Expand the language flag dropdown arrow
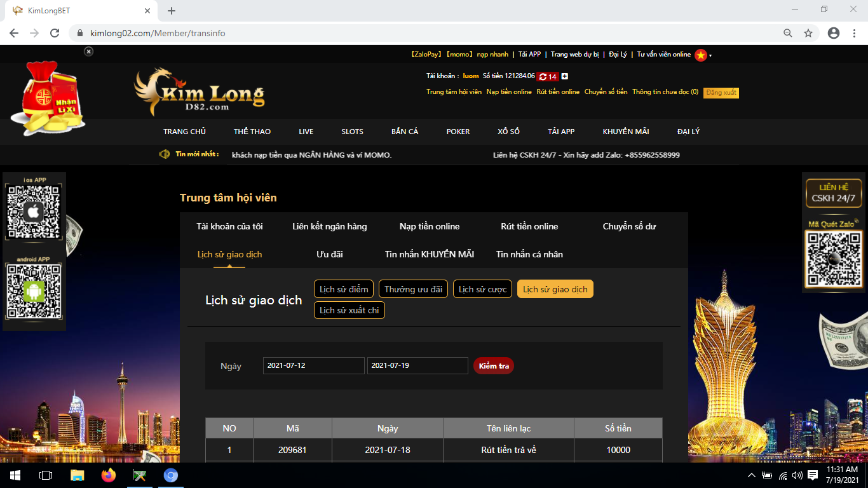The image size is (868, 488). coord(710,55)
